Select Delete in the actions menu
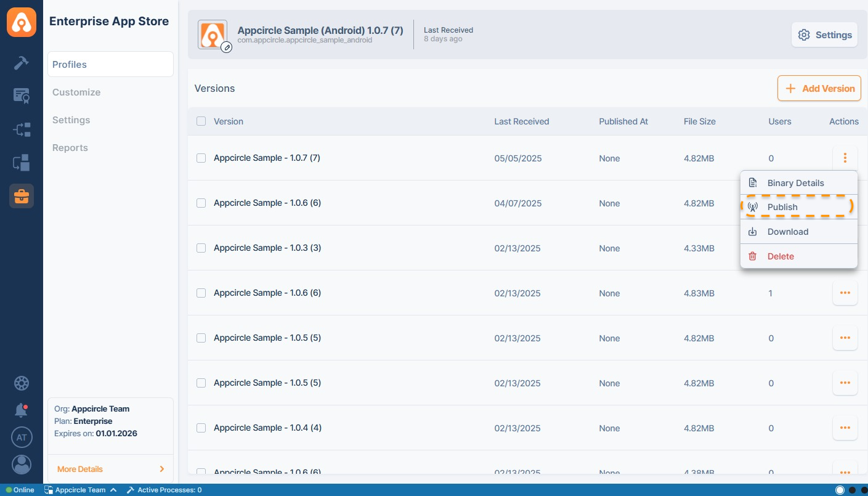This screenshot has width=868, height=496. 781,256
